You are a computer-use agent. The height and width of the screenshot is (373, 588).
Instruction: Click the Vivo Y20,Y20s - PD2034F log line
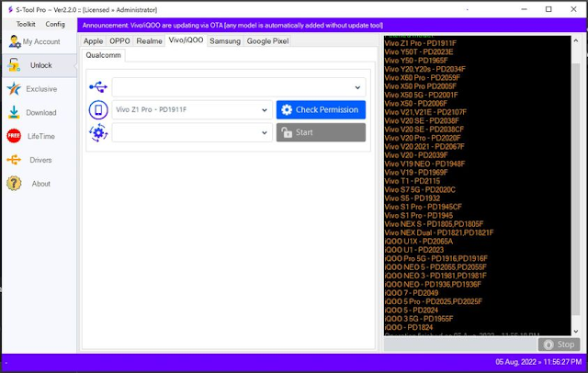424,69
